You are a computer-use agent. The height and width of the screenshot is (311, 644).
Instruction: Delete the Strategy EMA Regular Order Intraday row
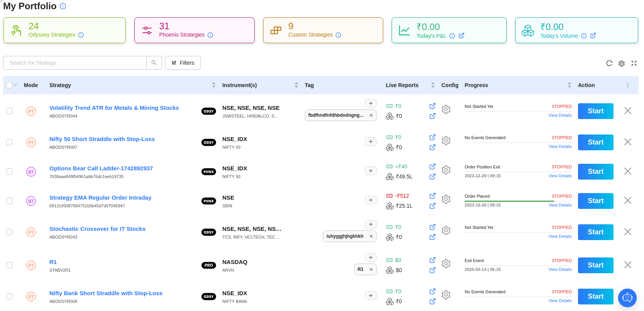627,200
